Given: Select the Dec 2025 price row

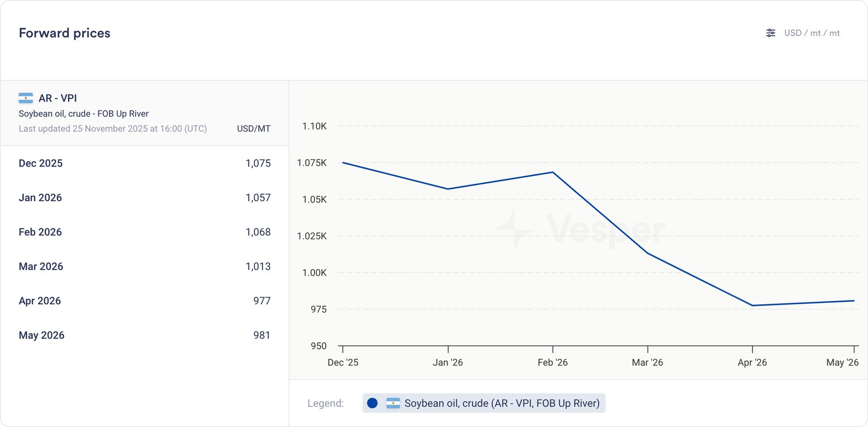Looking at the screenshot, I should coord(144,163).
